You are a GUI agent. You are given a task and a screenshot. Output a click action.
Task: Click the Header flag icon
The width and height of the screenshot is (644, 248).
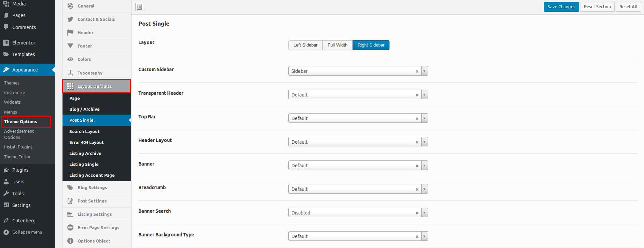pos(70,32)
